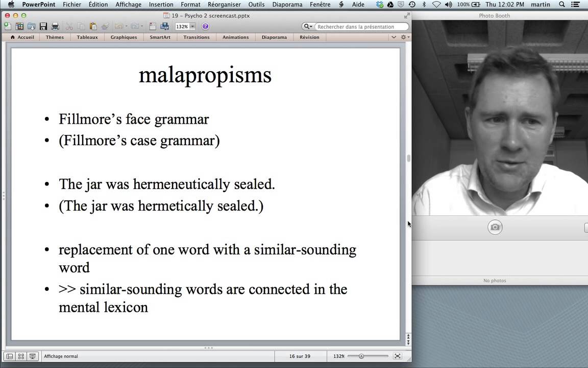Screen dimensions: 588x368
Task: Open the Accueil ribbon tab
Action: [22, 37]
